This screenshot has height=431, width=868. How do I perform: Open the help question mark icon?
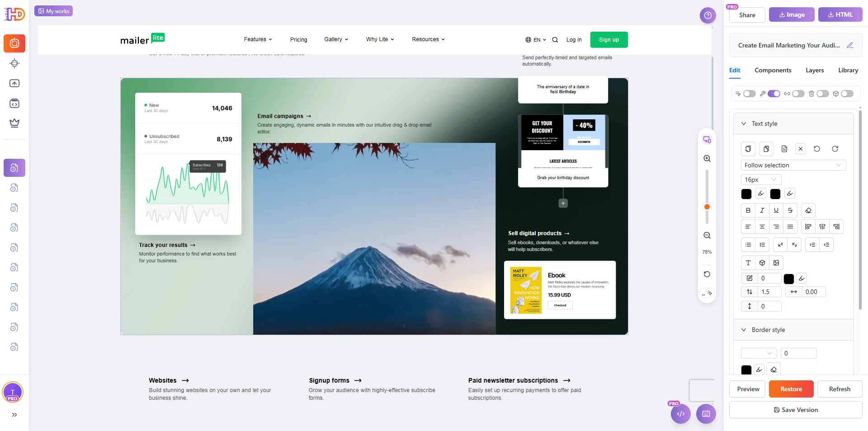[708, 15]
